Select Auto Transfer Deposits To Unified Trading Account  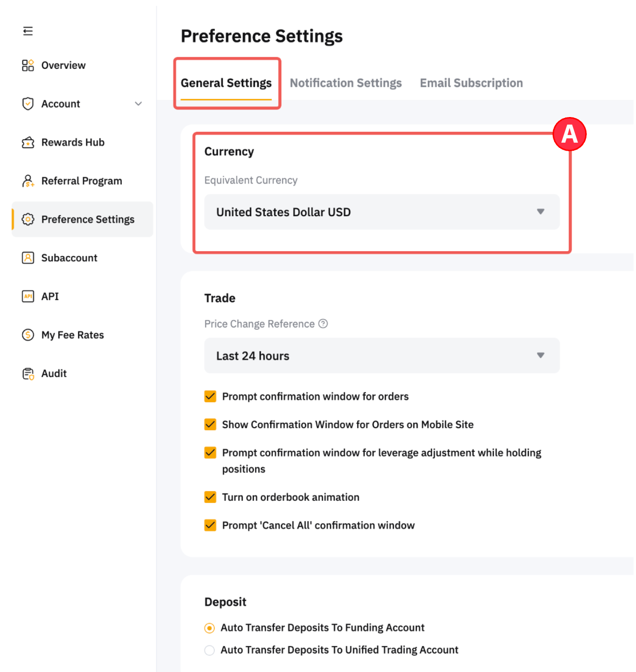(209, 650)
